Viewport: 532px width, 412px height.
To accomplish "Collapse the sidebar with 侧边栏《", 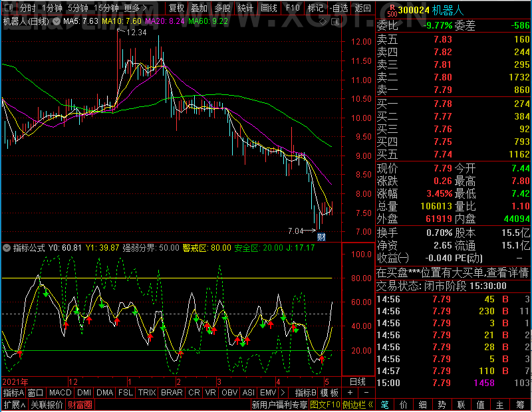I will click(358, 405).
